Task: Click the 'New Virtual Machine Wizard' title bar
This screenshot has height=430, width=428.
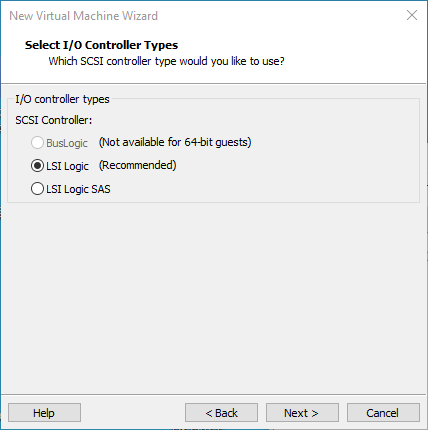Action: 83,16
